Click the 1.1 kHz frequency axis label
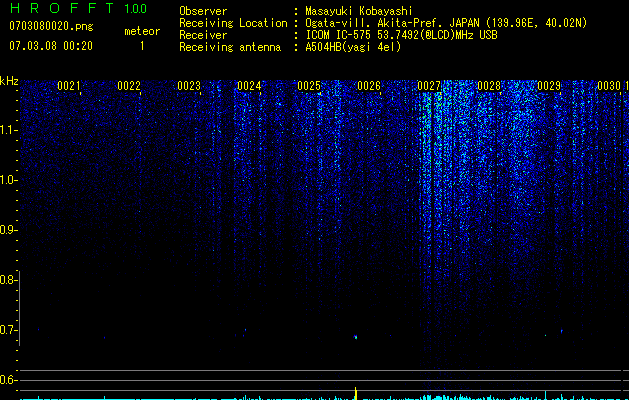629x400 pixels. (8, 130)
